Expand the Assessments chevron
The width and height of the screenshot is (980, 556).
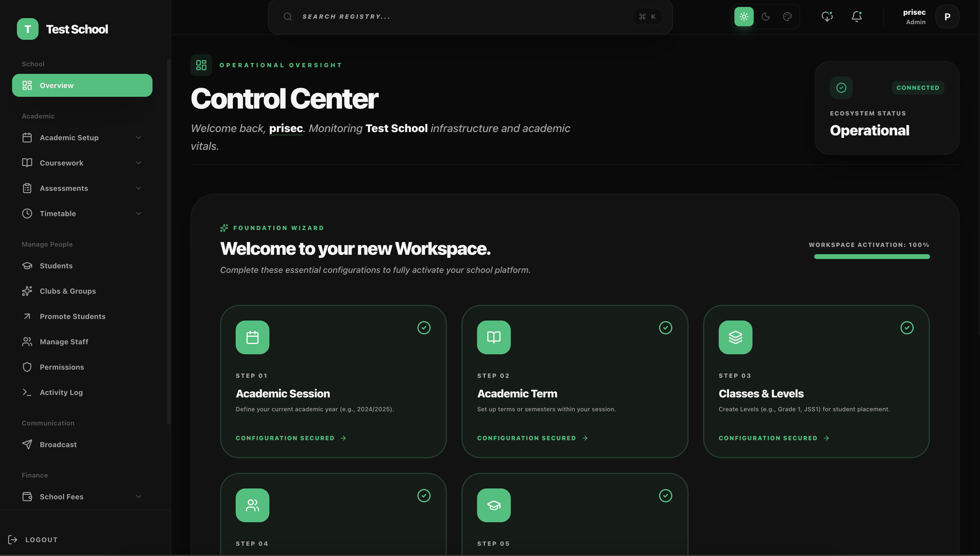(139, 188)
